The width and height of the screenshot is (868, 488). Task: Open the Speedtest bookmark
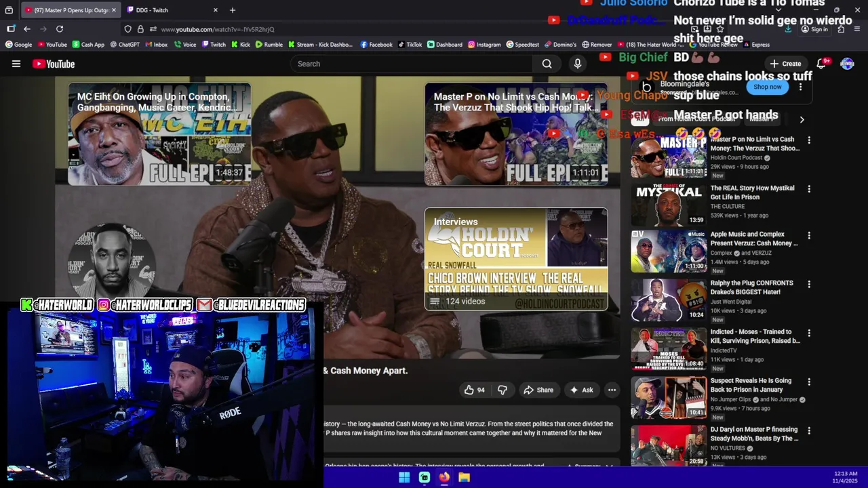click(523, 45)
